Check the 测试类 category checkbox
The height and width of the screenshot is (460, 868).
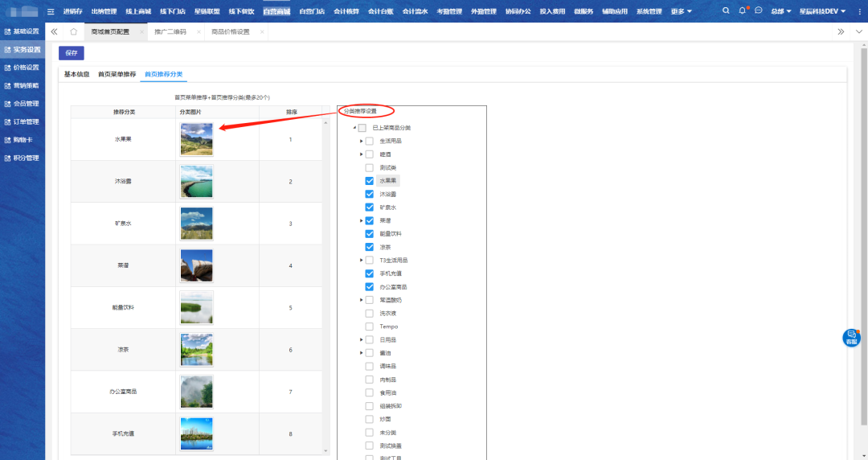point(370,167)
